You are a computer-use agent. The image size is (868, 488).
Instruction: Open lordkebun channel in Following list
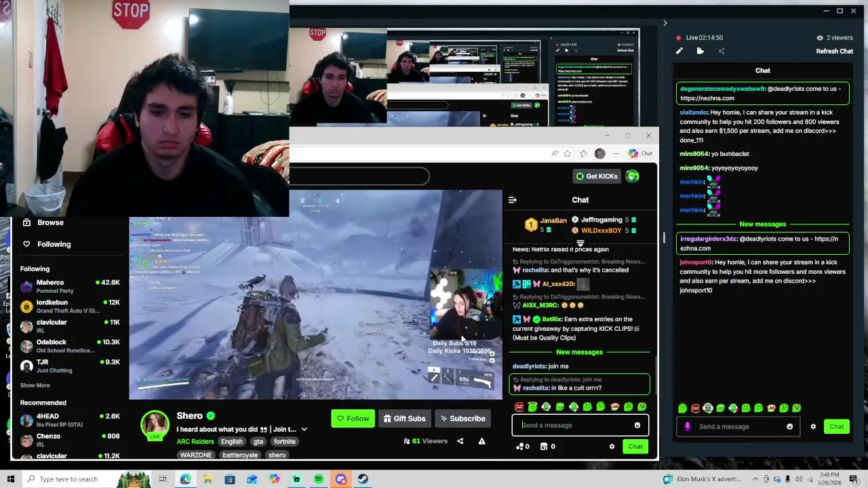click(70, 306)
